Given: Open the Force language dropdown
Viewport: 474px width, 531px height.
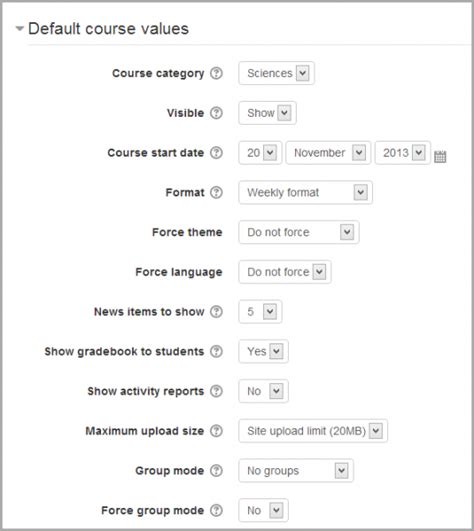Looking at the screenshot, I should pyautogui.click(x=285, y=272).
